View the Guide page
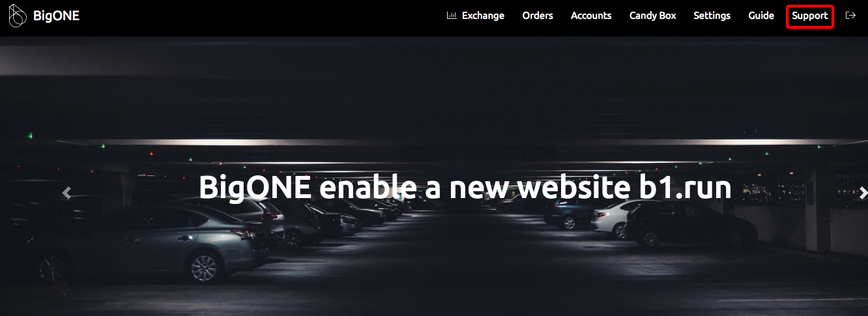The height and width of the screenshot is (316, 868). click(761, 16)
